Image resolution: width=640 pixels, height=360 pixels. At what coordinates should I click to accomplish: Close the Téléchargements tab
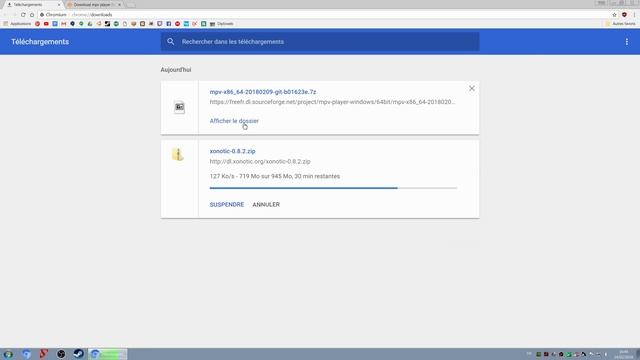[x=59, y=4]
